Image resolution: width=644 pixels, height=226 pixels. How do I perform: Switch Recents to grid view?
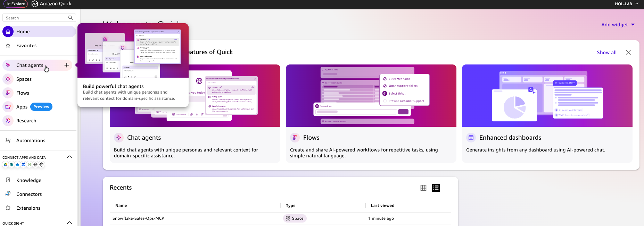click(x=423, y=188)
